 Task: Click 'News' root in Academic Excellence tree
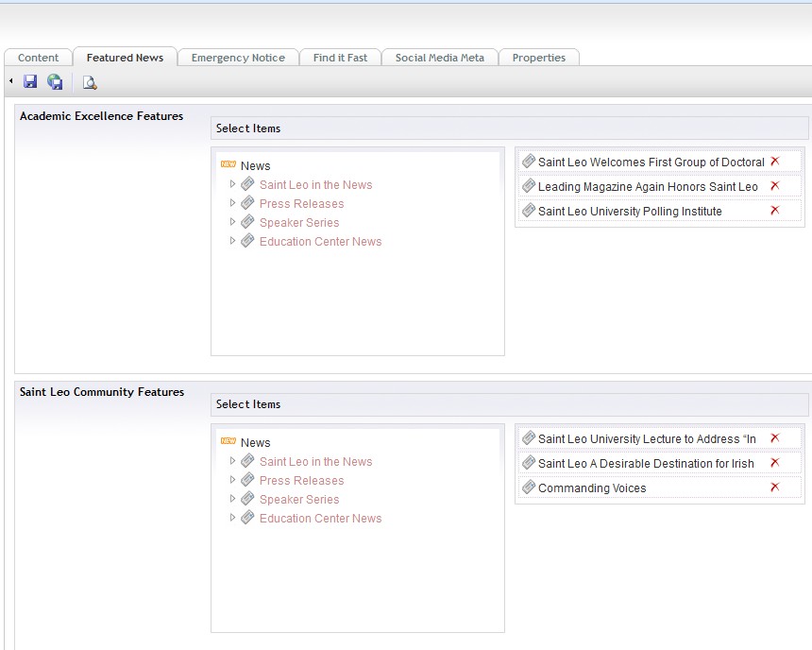coord(255,166)
